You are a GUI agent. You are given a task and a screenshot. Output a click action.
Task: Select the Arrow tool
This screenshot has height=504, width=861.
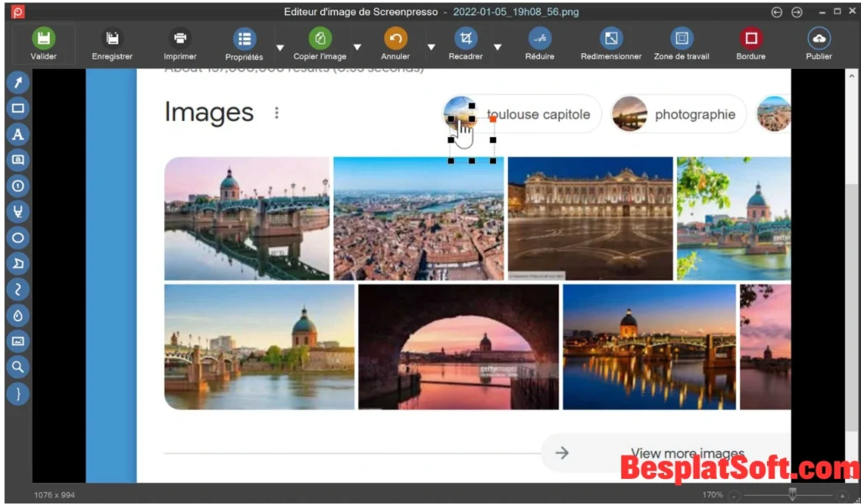18,81
